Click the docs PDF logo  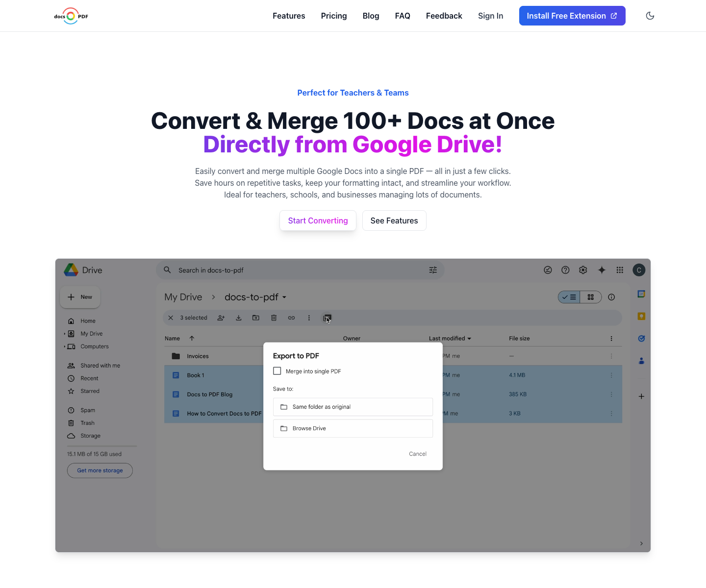[71, 16]
